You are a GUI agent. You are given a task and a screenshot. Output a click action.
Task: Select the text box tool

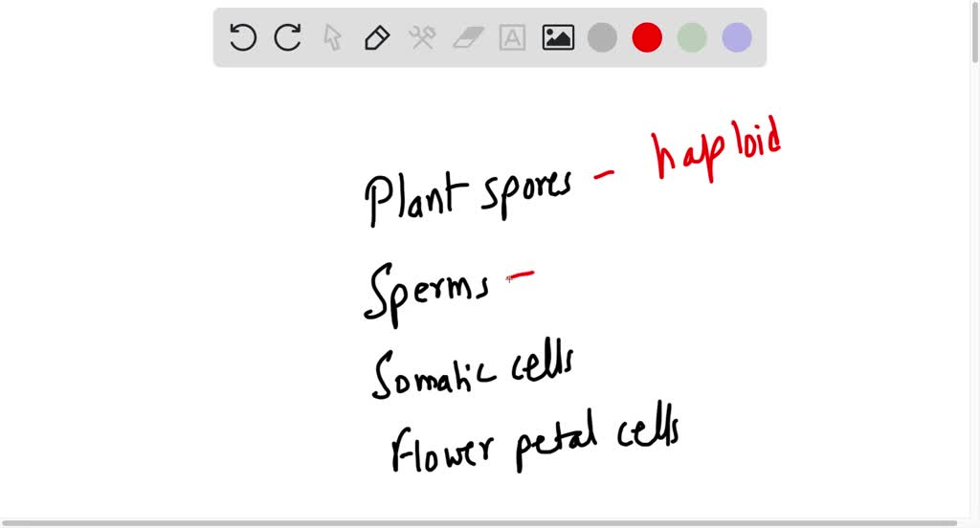point(513,38)
